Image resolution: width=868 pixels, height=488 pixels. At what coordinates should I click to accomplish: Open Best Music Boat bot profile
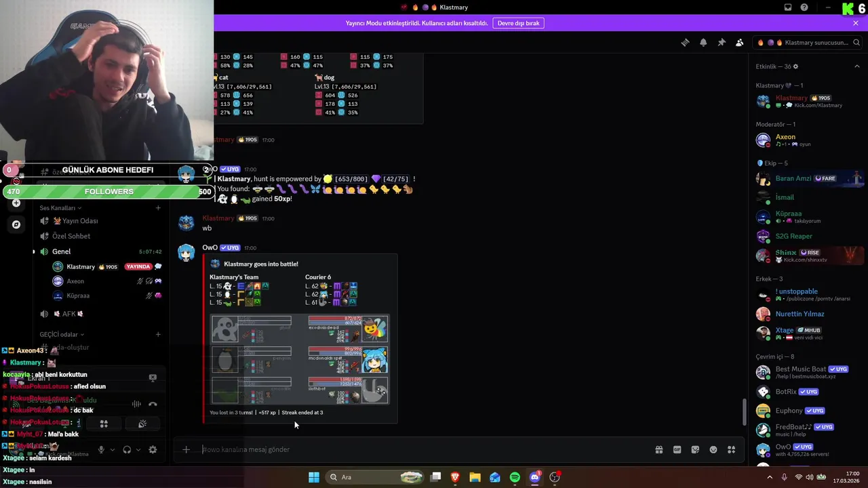point(808,372)
